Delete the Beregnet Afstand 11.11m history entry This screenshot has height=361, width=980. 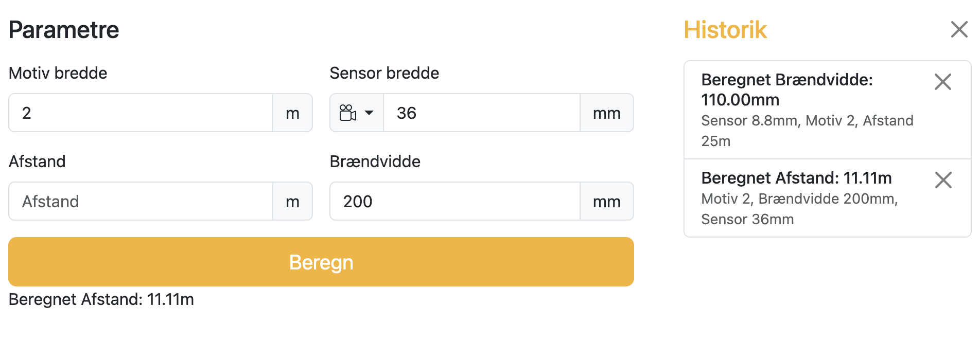(x=942, y=180)
